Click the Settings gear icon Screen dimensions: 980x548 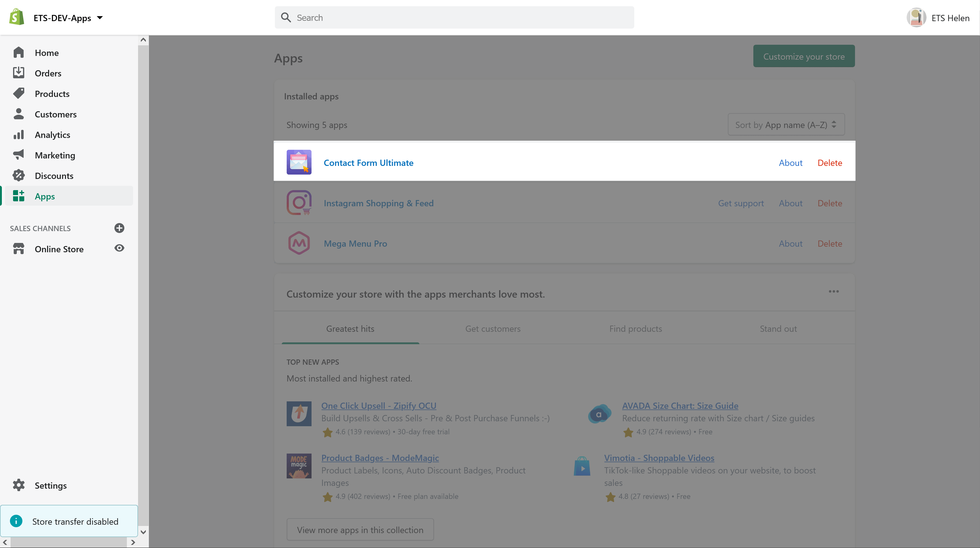pyautogui.click(x=18, y=485)
